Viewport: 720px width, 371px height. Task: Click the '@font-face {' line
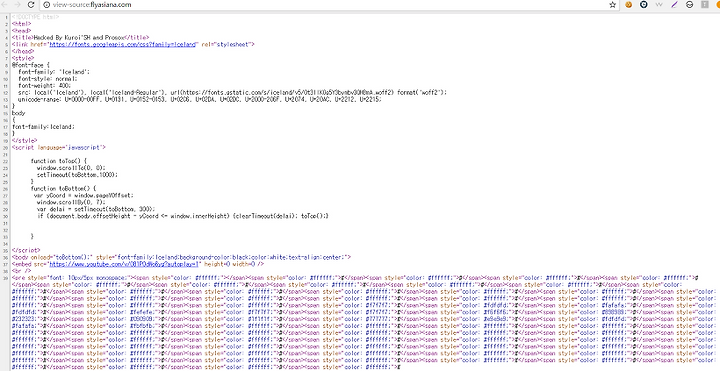pos(30,65)
